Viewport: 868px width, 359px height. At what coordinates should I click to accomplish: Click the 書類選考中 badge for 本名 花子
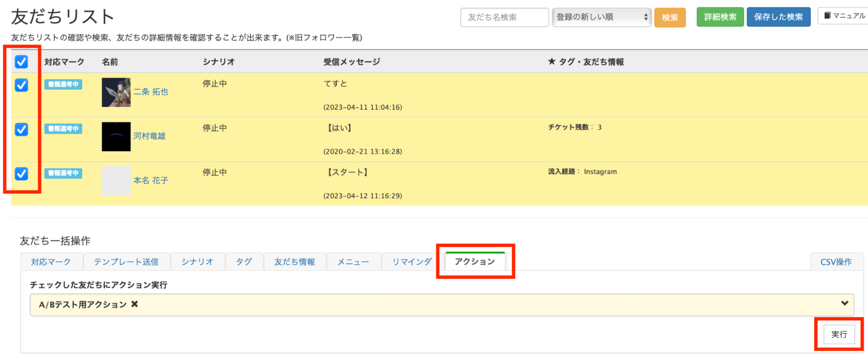point(63,173)
